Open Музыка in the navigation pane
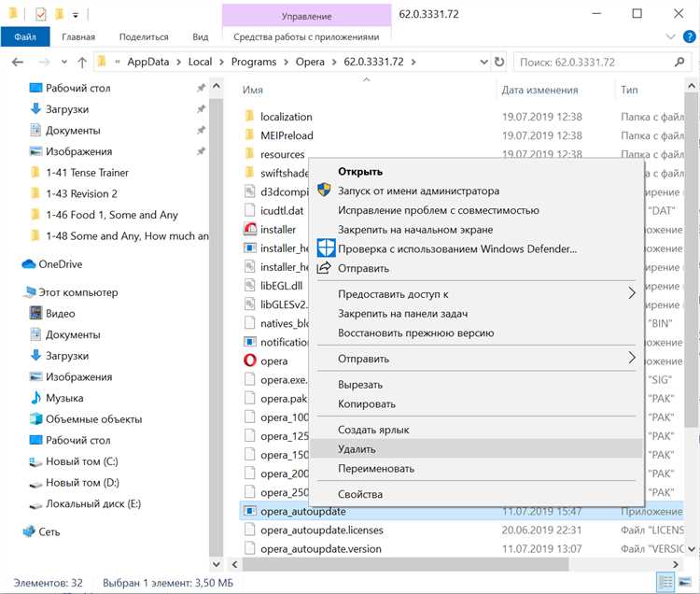Image resolution: width=700 pixels, height=594 pixels. coord(64,398)
